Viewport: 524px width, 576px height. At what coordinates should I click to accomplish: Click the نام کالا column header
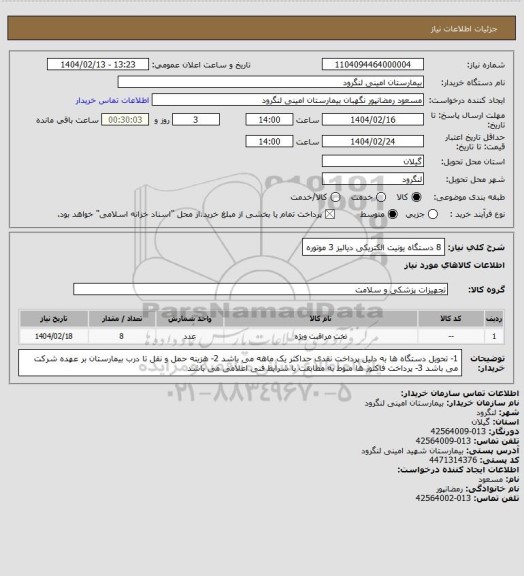pos(320,318)
